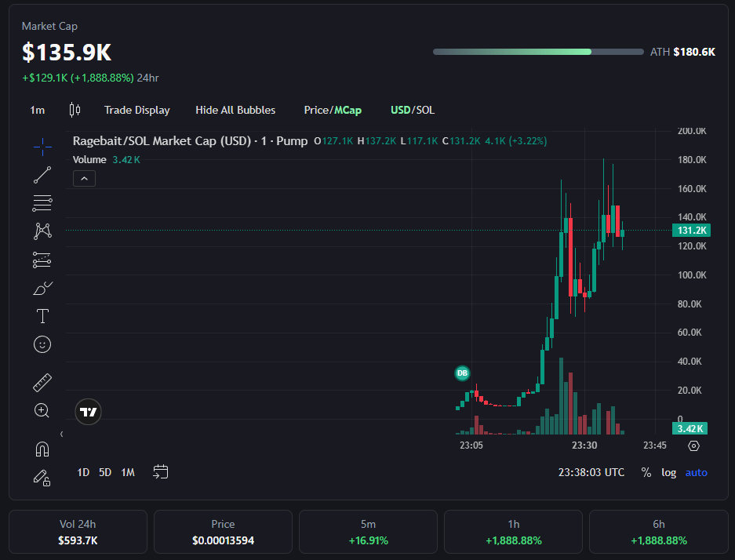Click the 100.0K price axis label

click(x=692, y=275)
